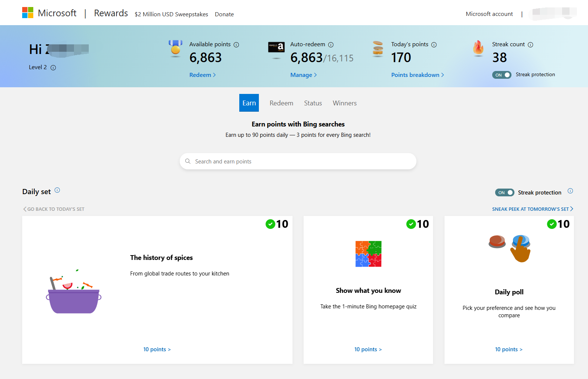Click info icon beside Daily set Streak protection
The image size is (588, 379).
(570, 191)
